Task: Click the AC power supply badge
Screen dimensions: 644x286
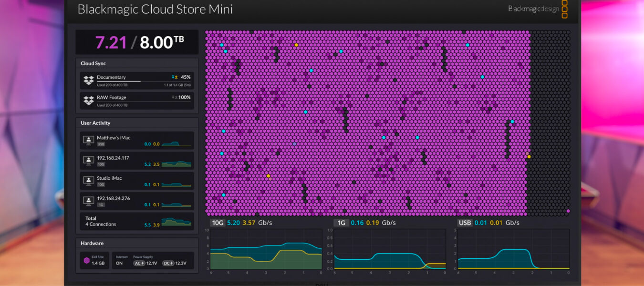Action: click(x=139, y=263)
